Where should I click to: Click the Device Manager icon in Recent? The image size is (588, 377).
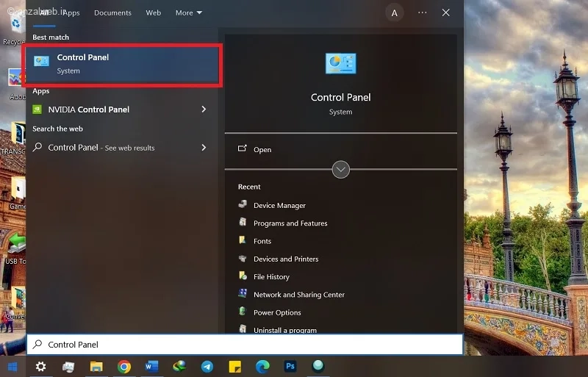coord(243,204)
